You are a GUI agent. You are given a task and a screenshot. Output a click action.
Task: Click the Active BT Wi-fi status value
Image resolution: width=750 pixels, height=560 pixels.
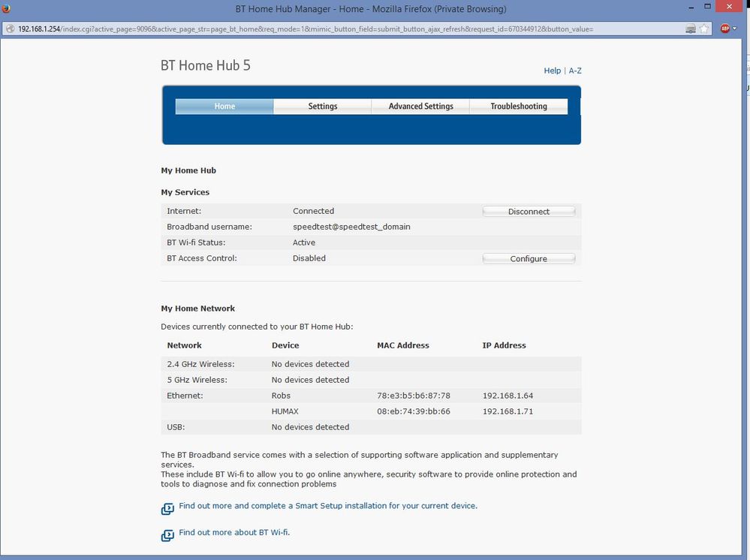(304, 242)
